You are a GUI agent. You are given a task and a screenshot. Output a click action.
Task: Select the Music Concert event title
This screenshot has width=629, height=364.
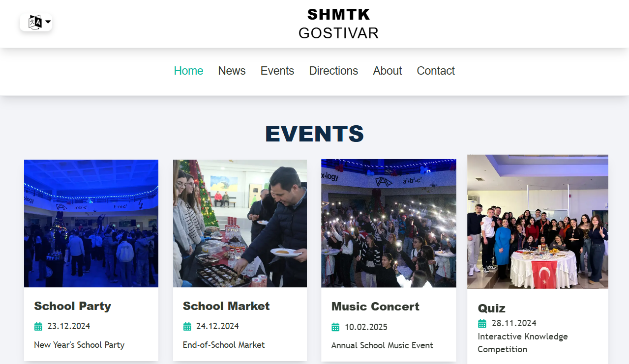[375, 307]
